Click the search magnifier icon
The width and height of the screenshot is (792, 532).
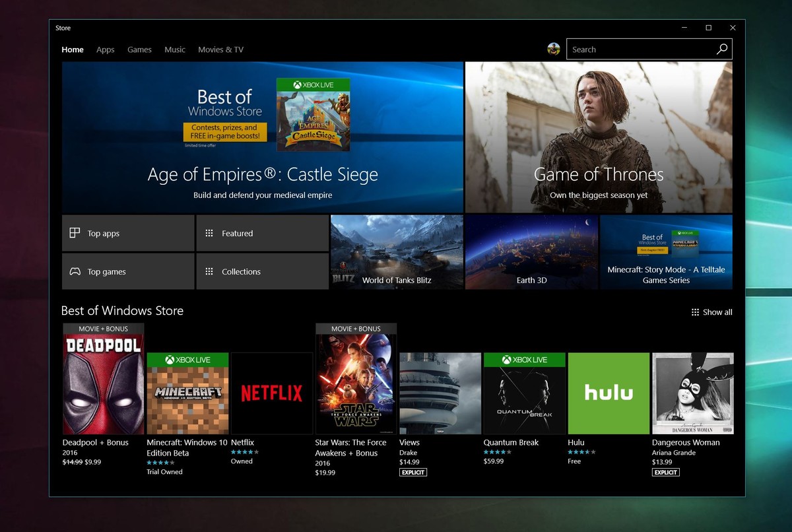pos(722,49)
